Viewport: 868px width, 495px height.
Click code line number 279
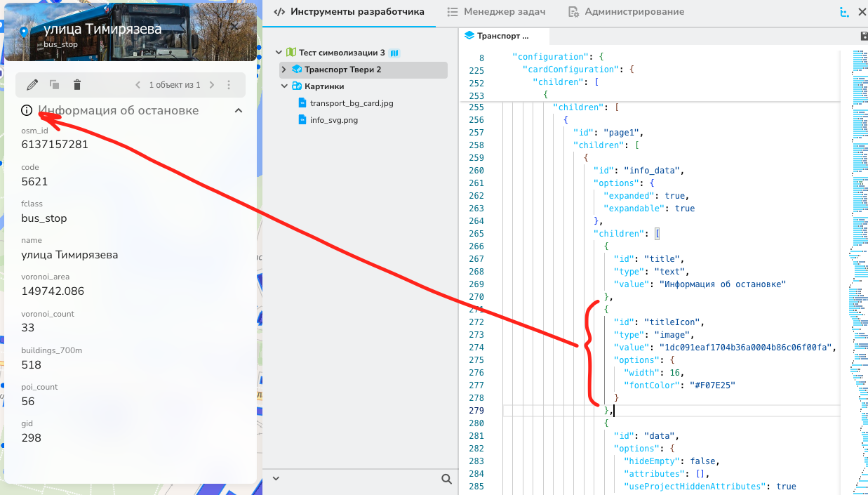(x=476, y=411)
